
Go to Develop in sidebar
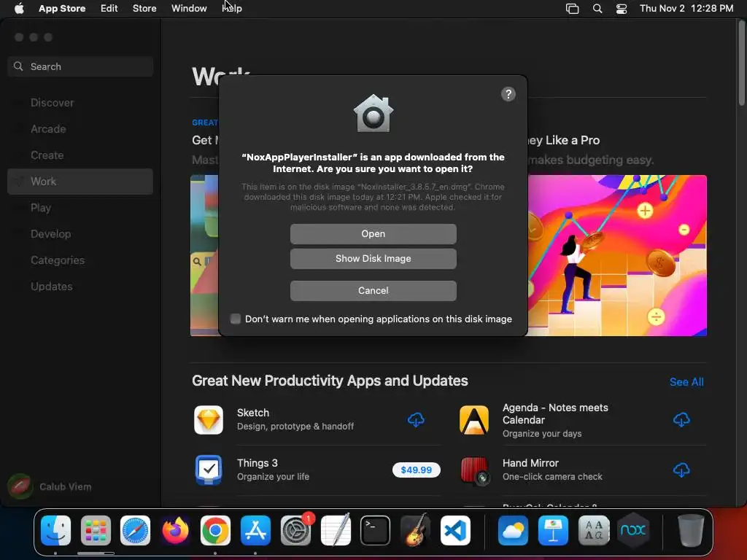pyautogui.click(x=50, y=234)
